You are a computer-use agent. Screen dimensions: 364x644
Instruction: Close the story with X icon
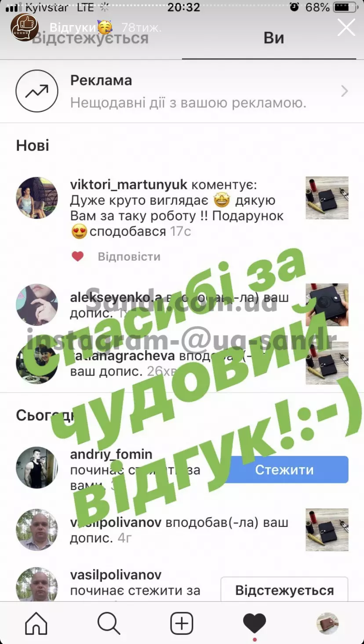pos(346,27)
